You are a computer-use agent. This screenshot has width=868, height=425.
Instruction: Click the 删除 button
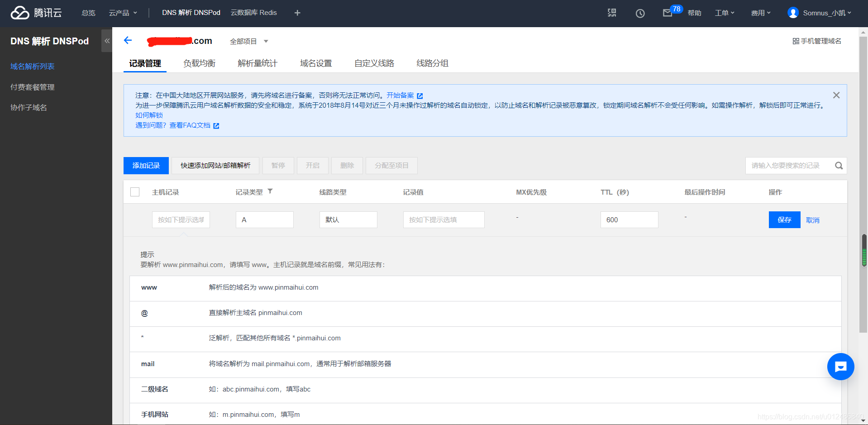click(x=347, y=166)
